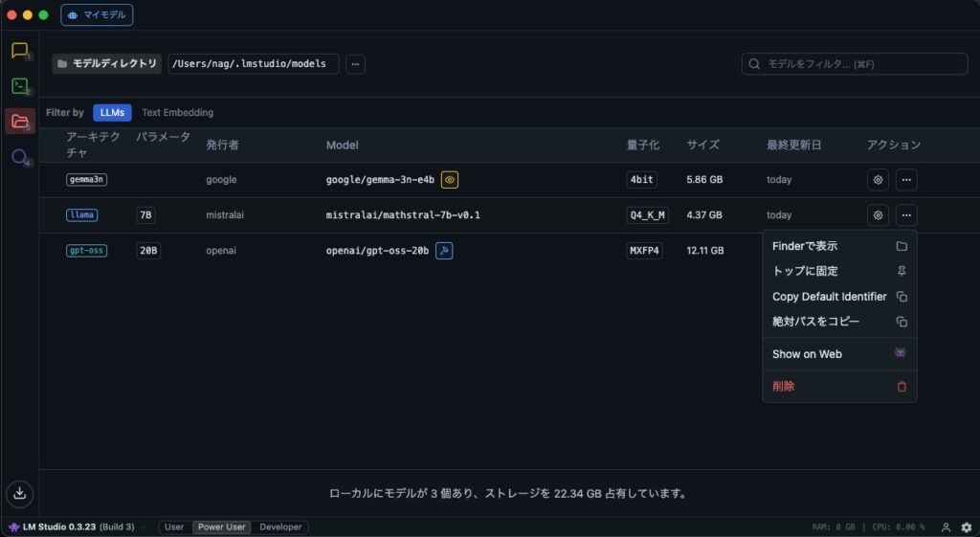
Task: Choose Finderで表示 from context menu
Action: (x=839, y=246)
